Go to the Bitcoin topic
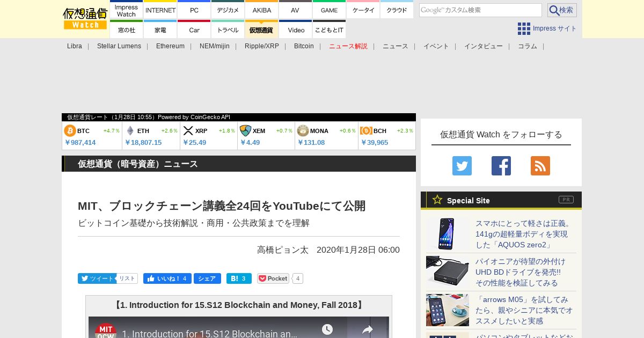Viewport: 644px width, 338px height. tap(304, 46)
